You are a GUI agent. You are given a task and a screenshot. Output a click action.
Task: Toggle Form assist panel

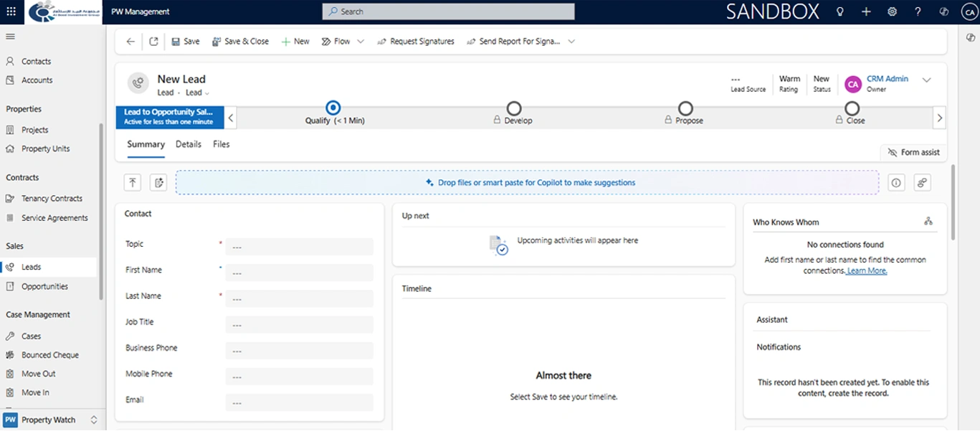pyautogui.click(x=913, y=153)
